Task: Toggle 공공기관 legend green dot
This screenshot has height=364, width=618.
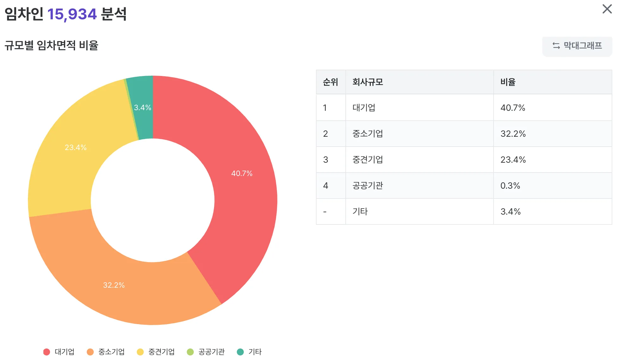Action: [190, 352]
